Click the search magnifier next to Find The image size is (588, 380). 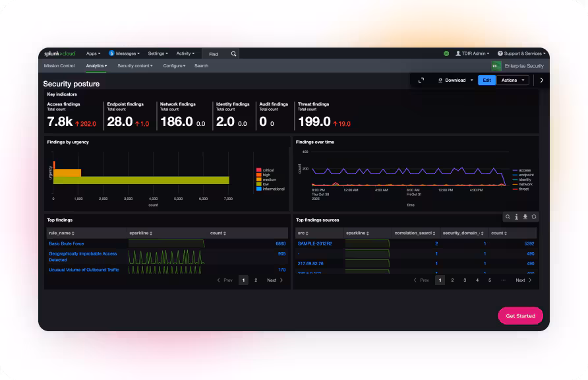[233, 54]
